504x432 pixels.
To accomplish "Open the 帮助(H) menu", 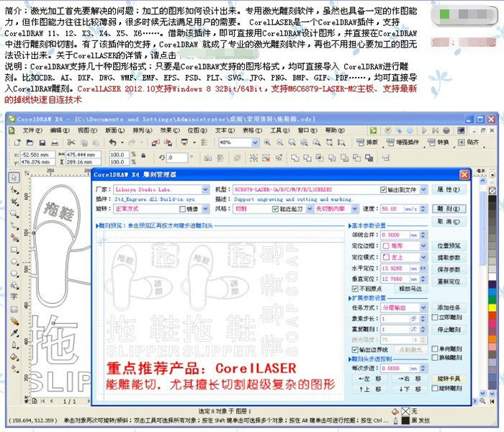I will (x=335, y=130).
